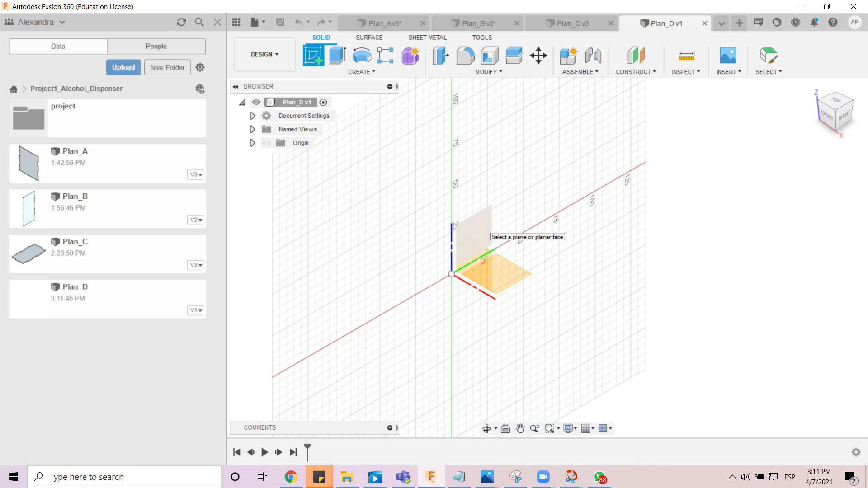Screen dimensions: 868x488
Task: Search in the data panel
Action: [x=199, y=22]
